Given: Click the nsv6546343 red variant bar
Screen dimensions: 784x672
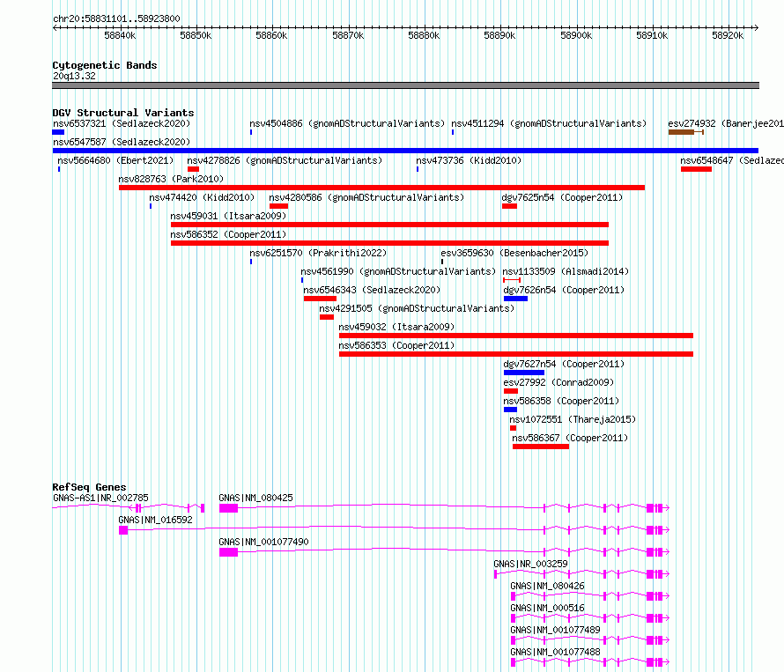Looking at the screenshot, I should click(x=320, y=299).
